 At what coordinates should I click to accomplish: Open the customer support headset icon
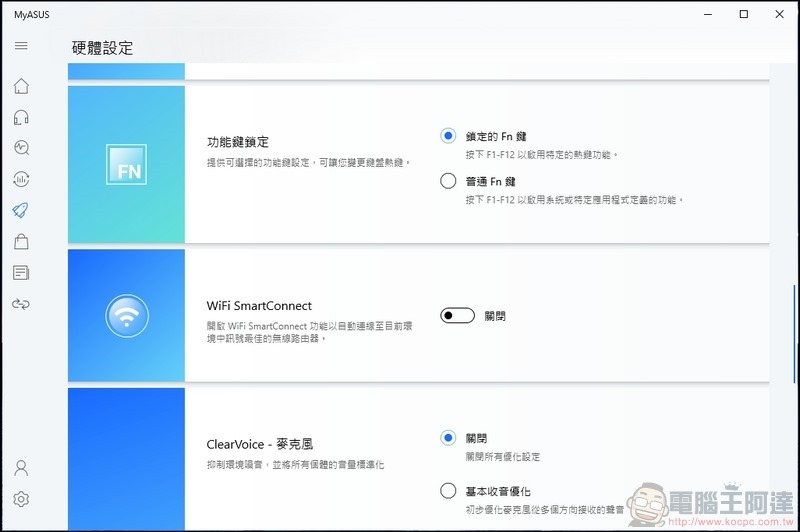point(21,117)
